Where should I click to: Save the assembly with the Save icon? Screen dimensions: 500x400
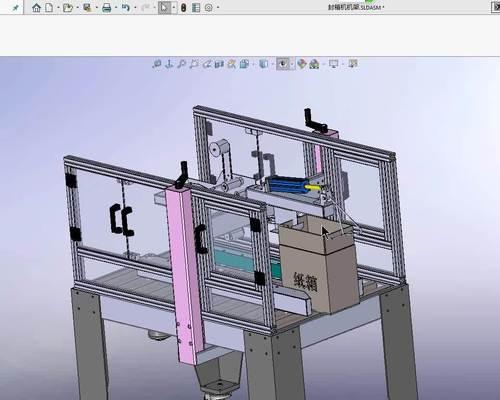point(87,8)
